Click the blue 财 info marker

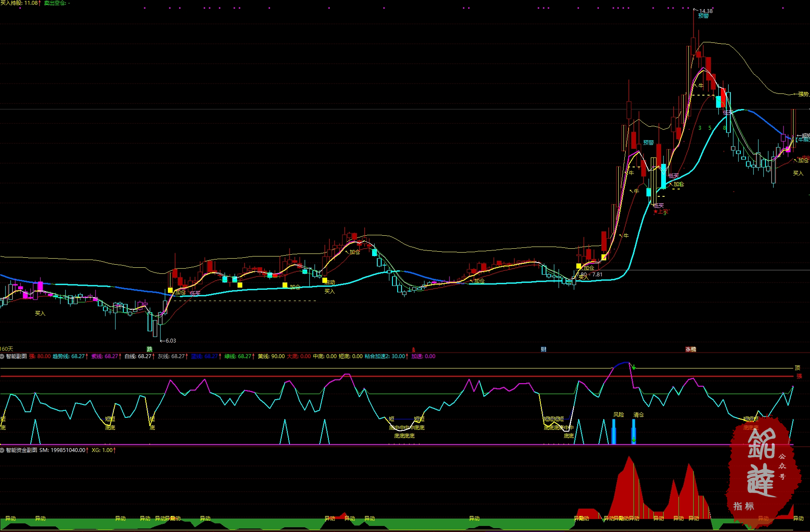click(x=543, y=349)
